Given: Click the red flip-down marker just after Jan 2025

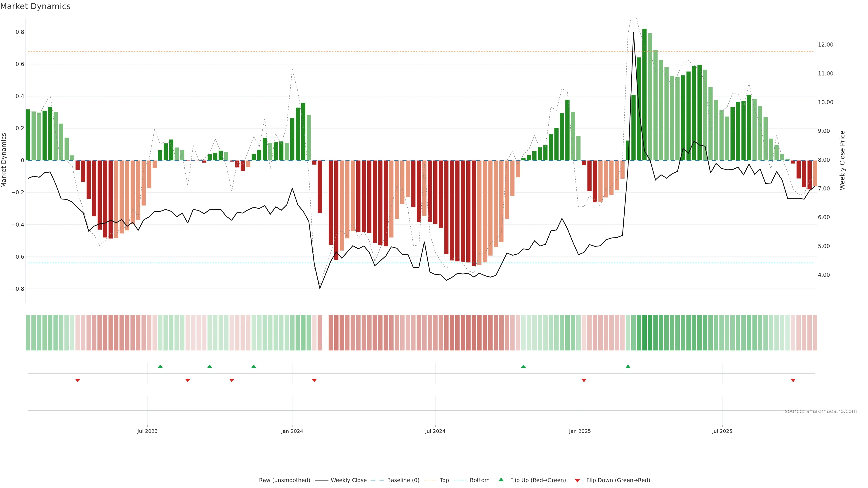Looking at the screenshot, I should click(x=584, y=380).
